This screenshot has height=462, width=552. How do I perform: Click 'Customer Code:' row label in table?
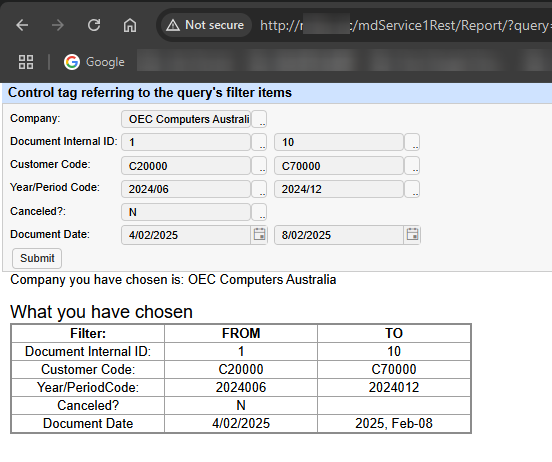[x=88, y=369]
